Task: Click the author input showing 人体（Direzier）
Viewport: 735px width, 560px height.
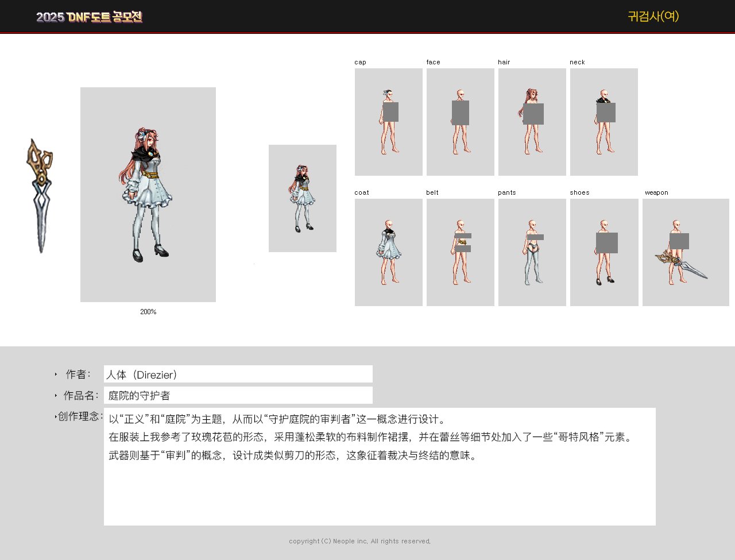Action: pos(237,374)
